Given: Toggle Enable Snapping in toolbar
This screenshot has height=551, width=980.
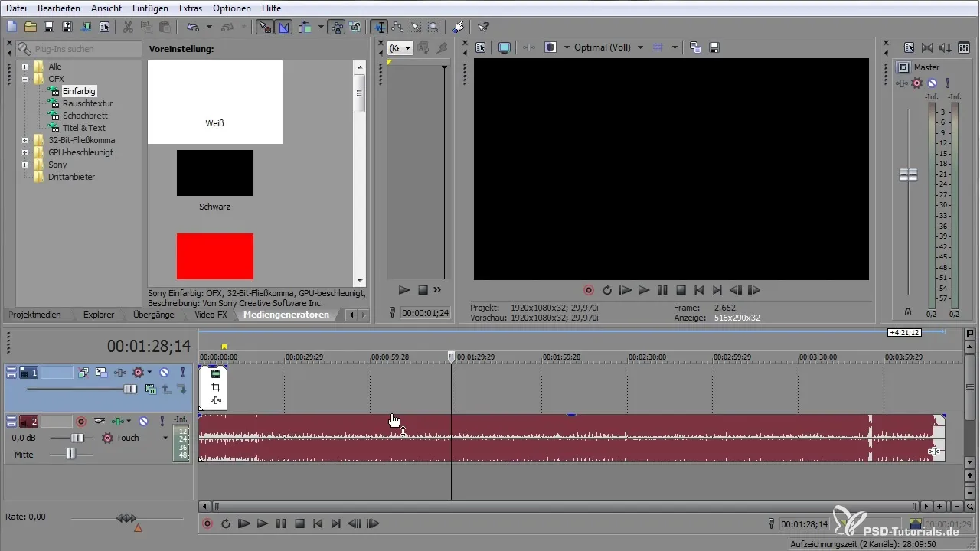Looking at the screenshot, I should point(265,27).
